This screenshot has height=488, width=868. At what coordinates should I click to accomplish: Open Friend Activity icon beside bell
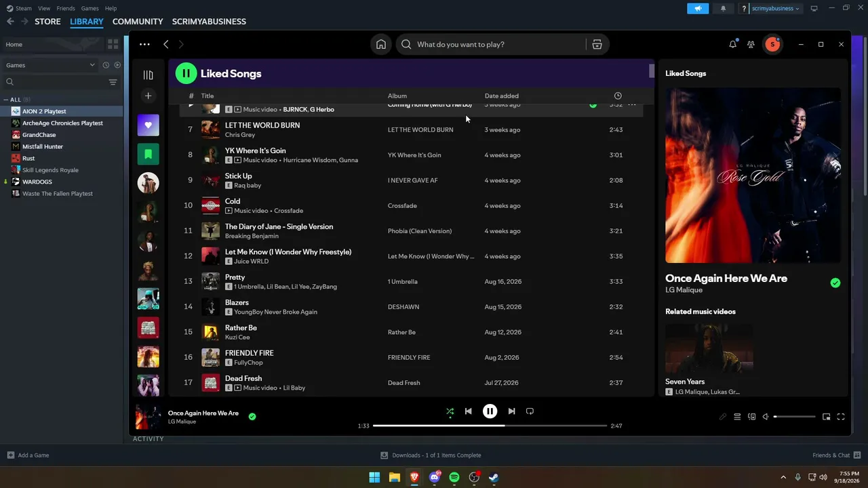click(751, 44)
